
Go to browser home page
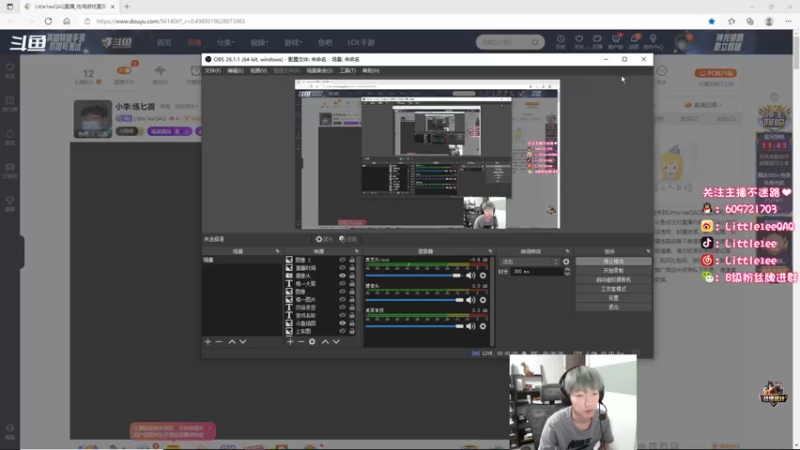66,21
